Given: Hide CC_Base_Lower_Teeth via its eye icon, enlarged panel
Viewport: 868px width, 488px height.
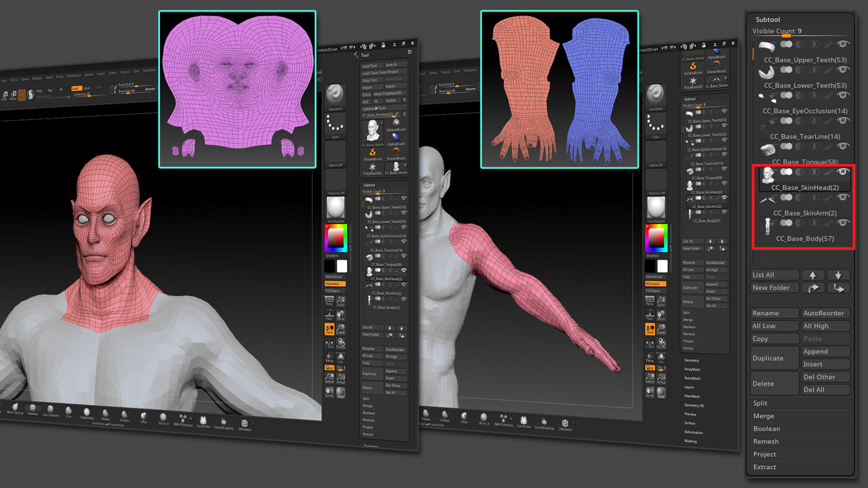Looking at the screenshot, I should [843, 70].
